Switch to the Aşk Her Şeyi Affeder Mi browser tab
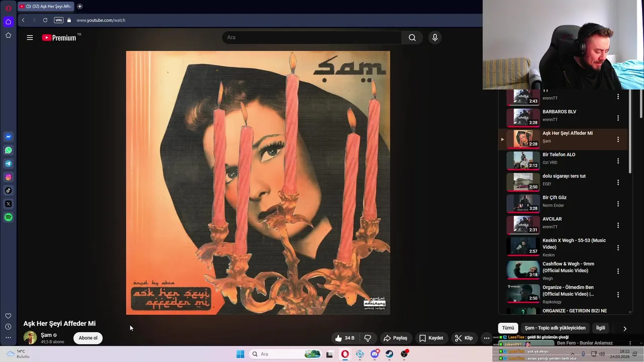The image size is (644, 362). tap(46, 7)
